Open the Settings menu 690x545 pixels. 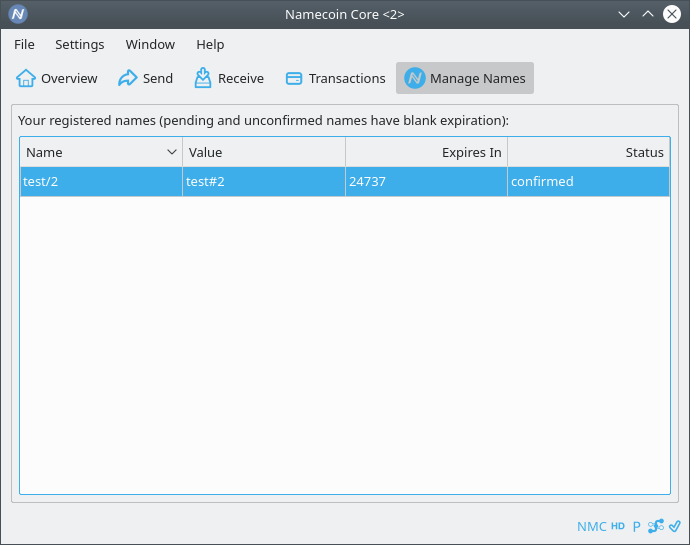point(80,44)
